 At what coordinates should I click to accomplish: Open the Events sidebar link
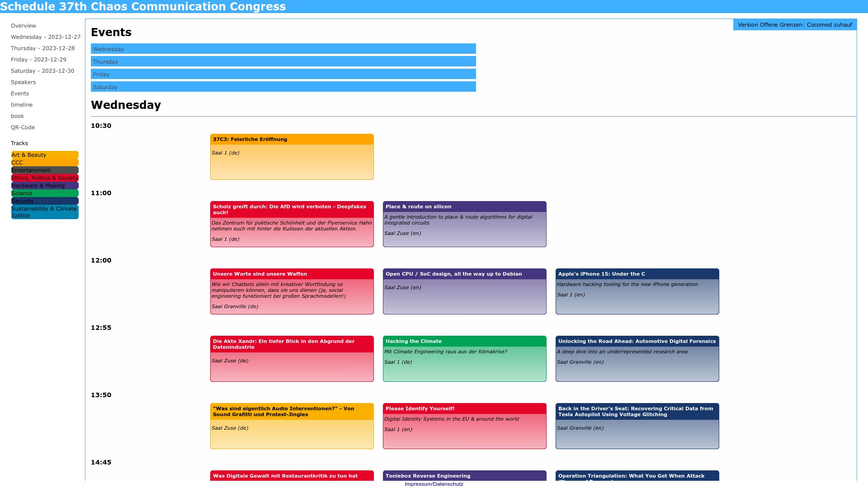coord(20,94)
